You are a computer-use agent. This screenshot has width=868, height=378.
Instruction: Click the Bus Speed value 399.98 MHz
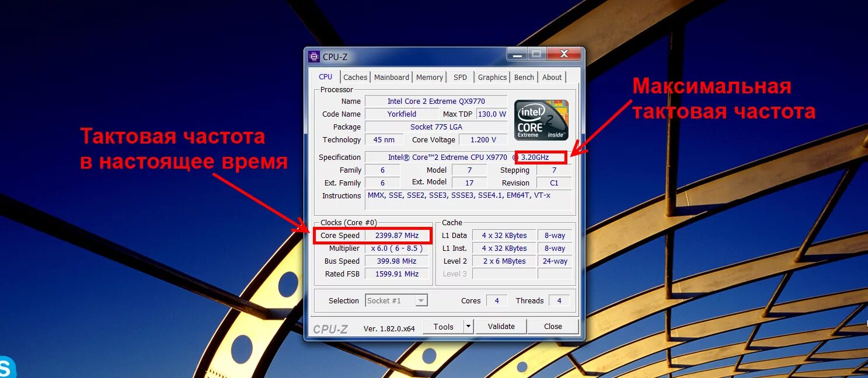(x=397, y=261)
